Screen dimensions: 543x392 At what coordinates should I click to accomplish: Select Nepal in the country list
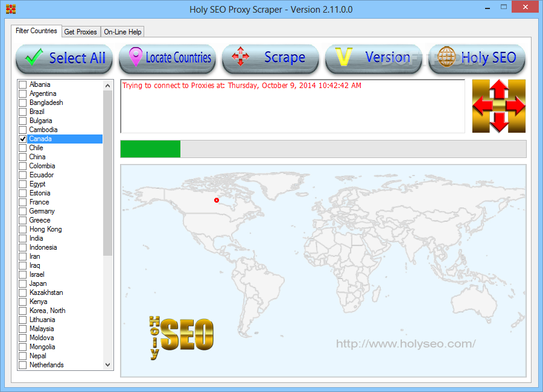pos(38,356)
